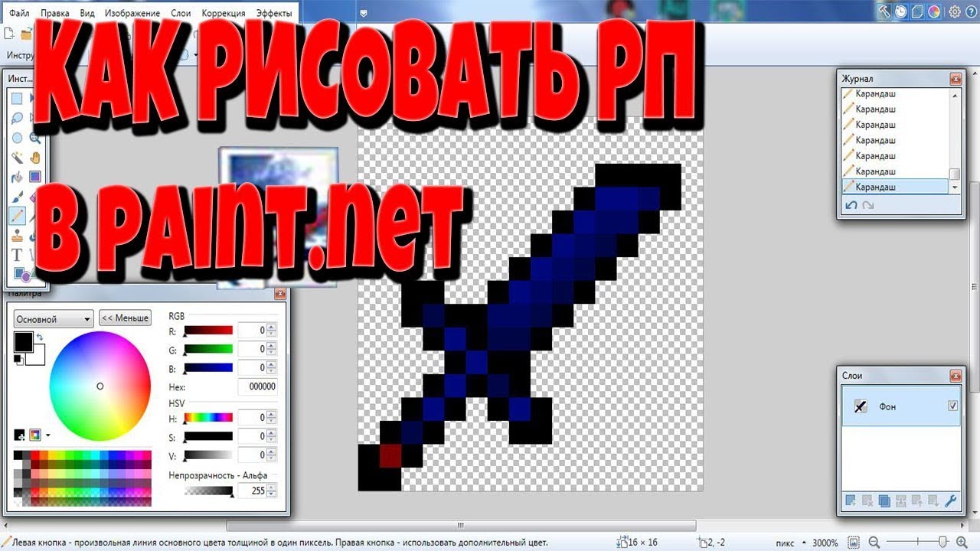The image size is (980, 551).
Task: Select the Ellipse Select tool
Action: (17, 138)
